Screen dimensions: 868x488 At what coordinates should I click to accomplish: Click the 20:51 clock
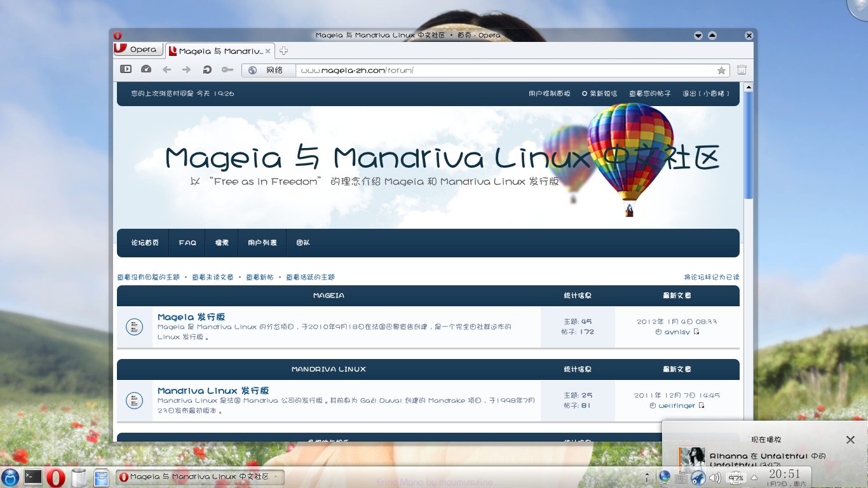[x=785, y=474]
